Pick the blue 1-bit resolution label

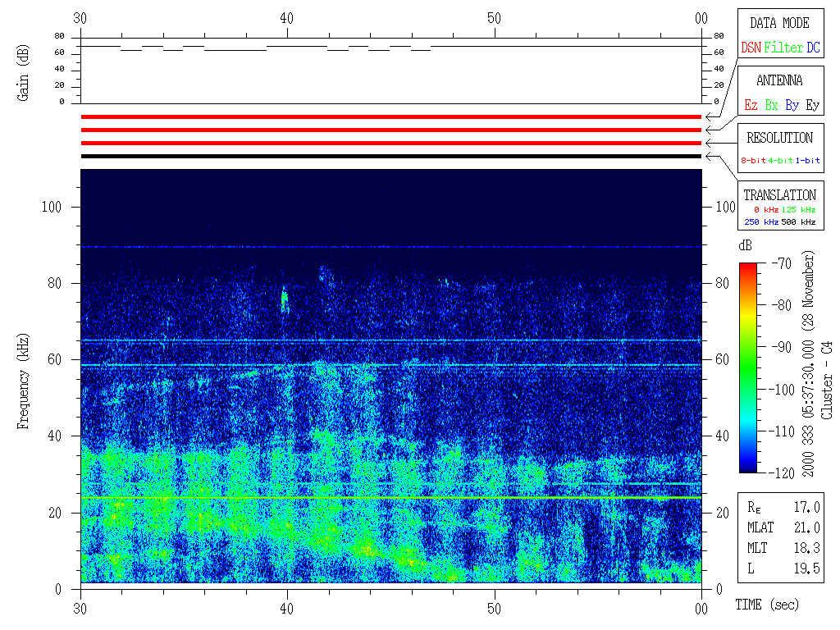807,161
